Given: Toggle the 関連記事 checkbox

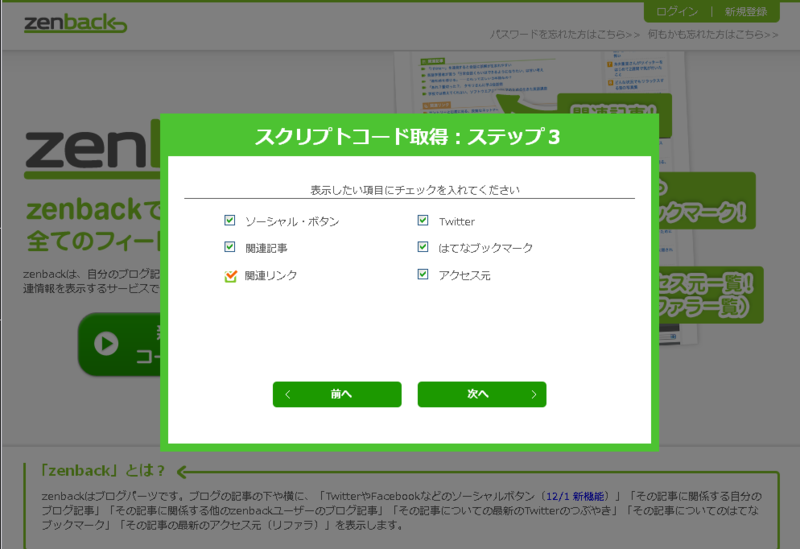Looking at the screenshot, I should (x=230, y=247).
